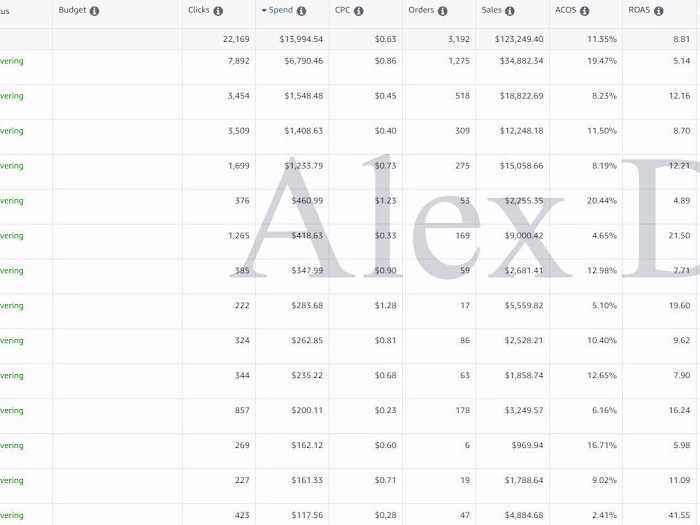The height and width of the screenshot is (525, 700).
Task: Select the spend cell $117.56
Action: 307,516
